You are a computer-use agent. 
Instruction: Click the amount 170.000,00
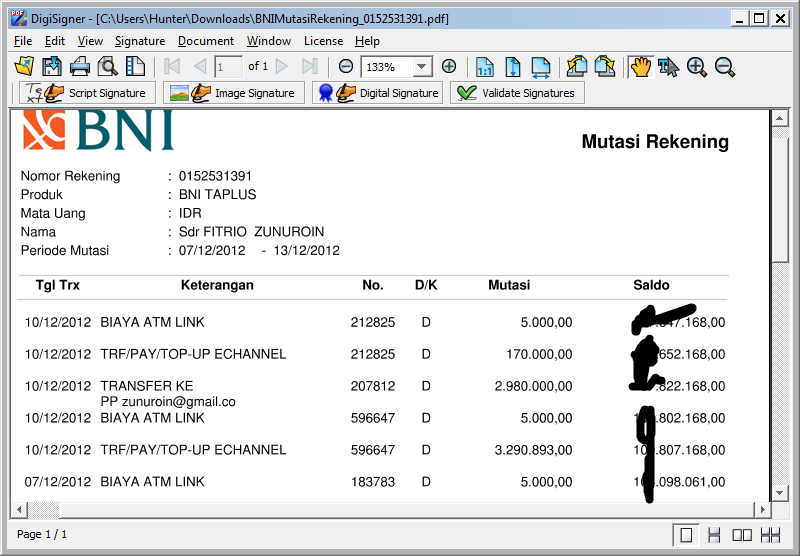click(539, 354)
